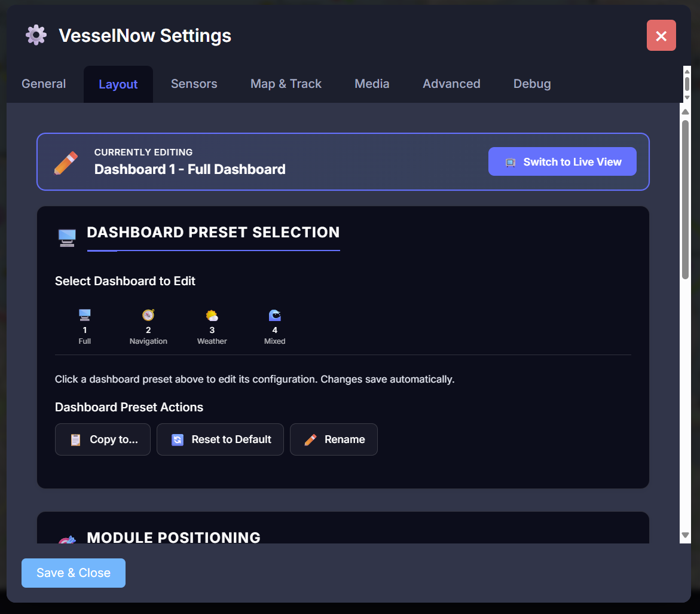Select the Mixed wave preset icon
700x614 pixels.
pos(274,314)
